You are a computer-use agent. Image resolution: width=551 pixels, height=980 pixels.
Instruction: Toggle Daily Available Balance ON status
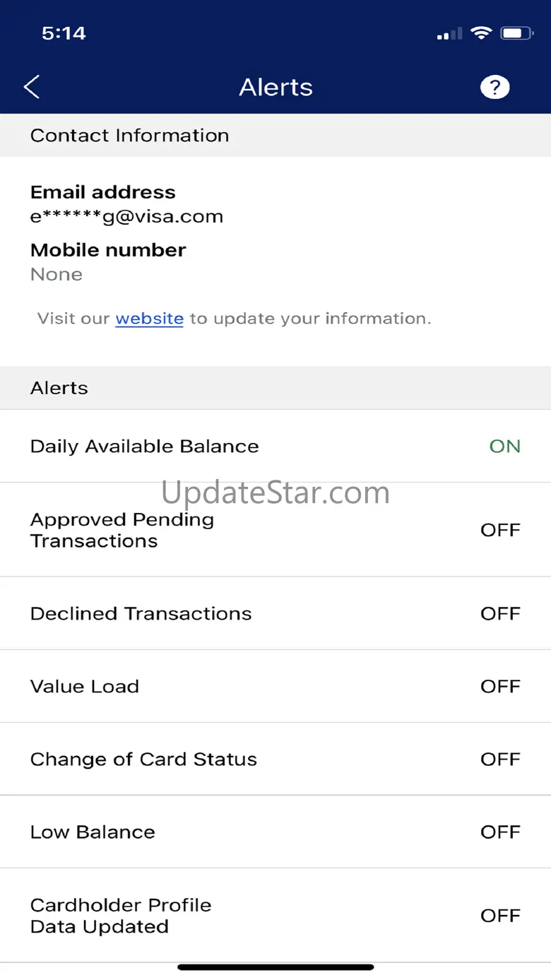click(x=504, y=447)
